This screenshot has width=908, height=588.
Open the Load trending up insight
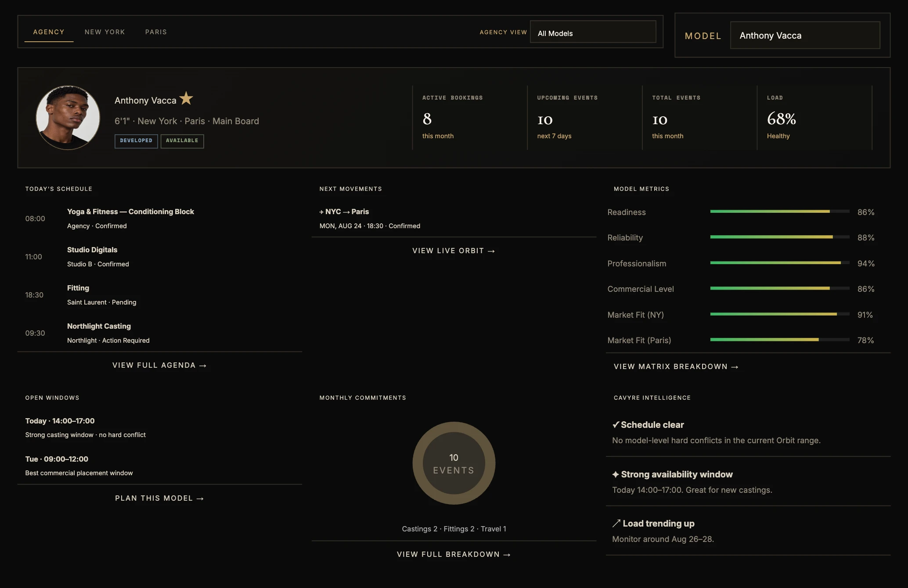[x=748, y=531]
